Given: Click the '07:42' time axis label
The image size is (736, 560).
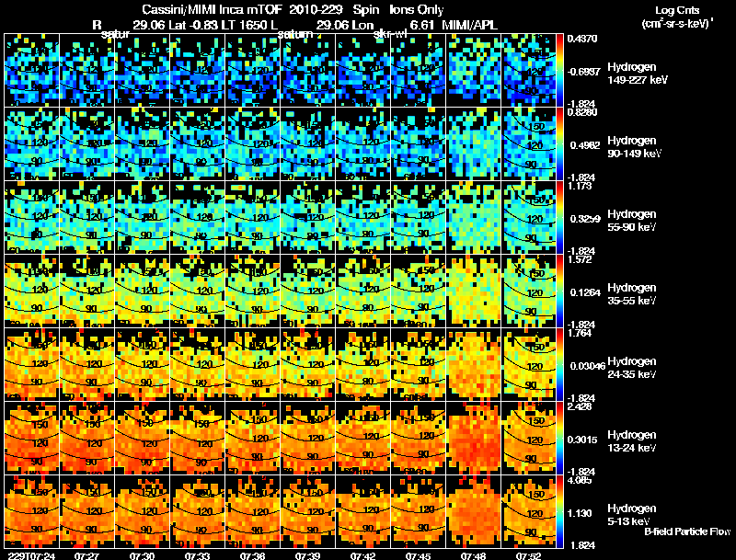Looking at the screenshot, I should coord(362,556).
